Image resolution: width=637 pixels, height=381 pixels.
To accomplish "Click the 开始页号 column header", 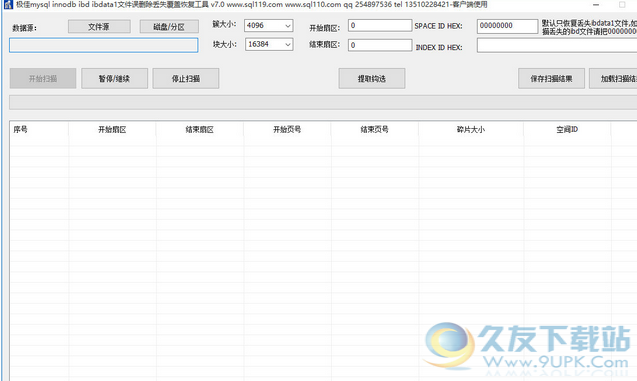I will point(287,130).
